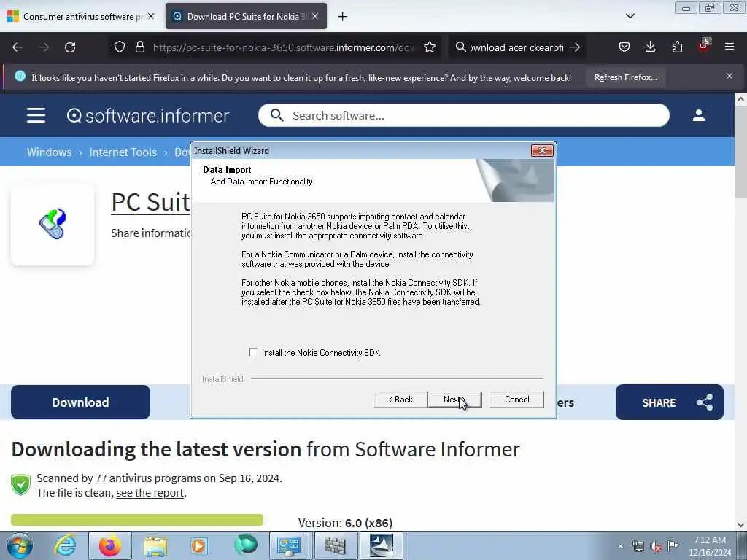747x560 pixels.
Task: Click the green shield scanned icon
Action: [21, 485]
